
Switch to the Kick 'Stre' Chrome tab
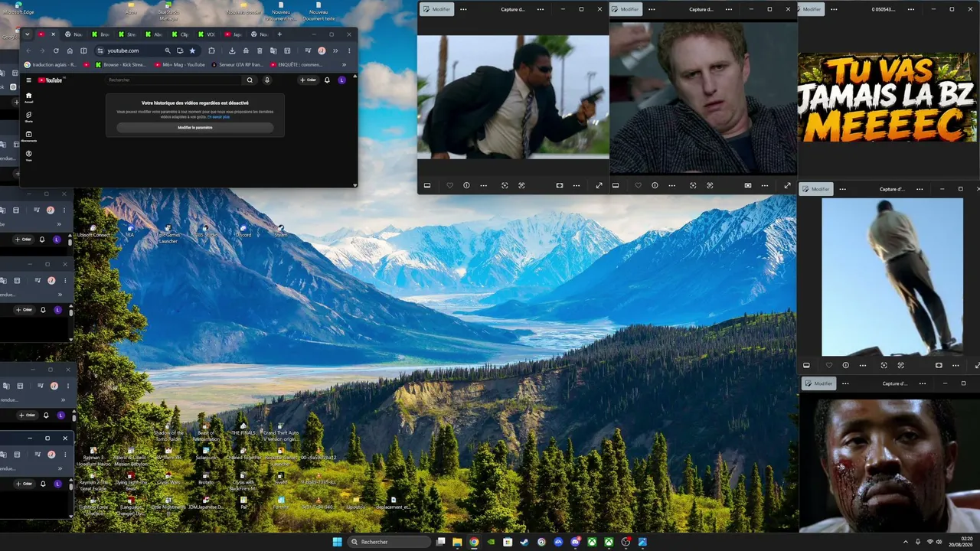(x=127, y=34)
